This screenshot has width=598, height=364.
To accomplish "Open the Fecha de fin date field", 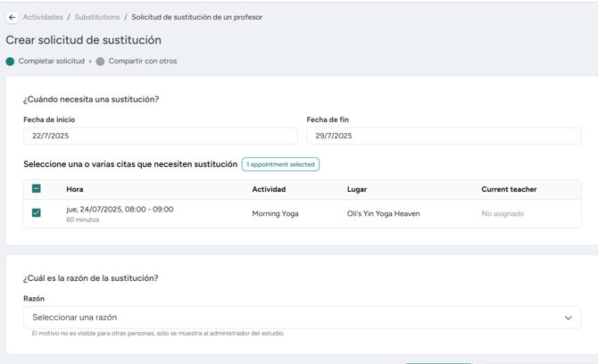I will point(444,136).
